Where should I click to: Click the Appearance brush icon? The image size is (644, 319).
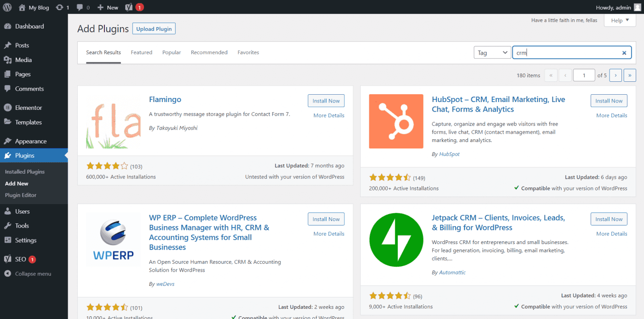tap(7, 142)
